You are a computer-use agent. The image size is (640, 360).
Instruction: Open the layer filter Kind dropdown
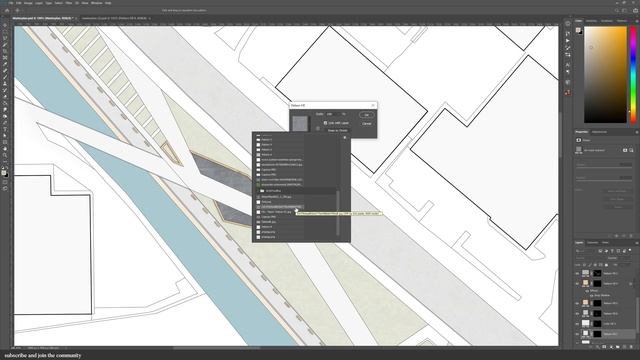585,251
